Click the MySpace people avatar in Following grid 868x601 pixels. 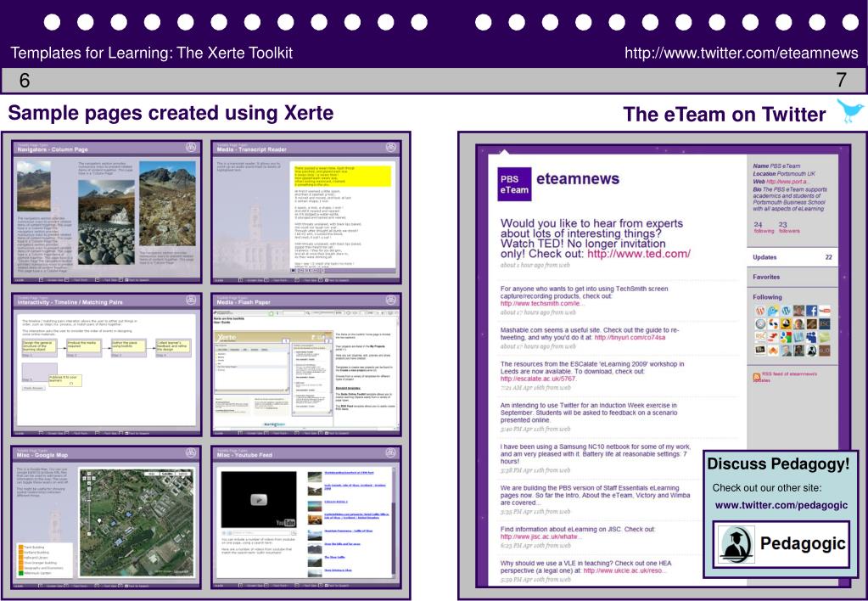coord(811,337)
